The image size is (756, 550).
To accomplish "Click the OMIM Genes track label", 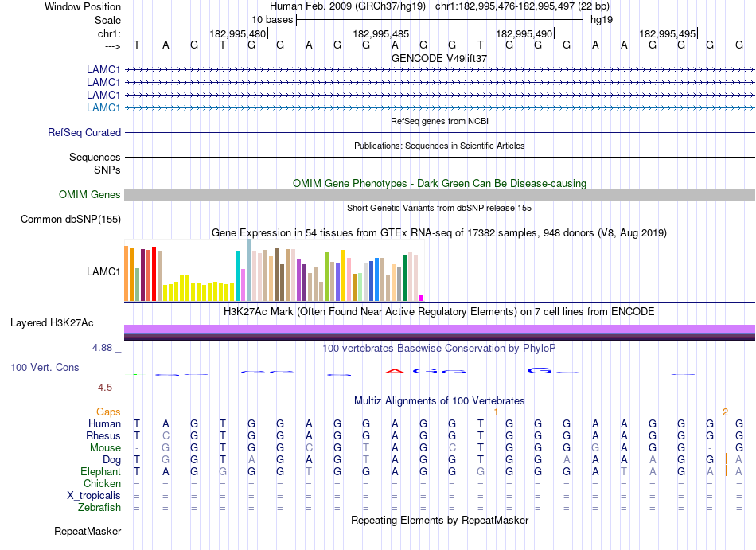I will [x=90, y=194].
